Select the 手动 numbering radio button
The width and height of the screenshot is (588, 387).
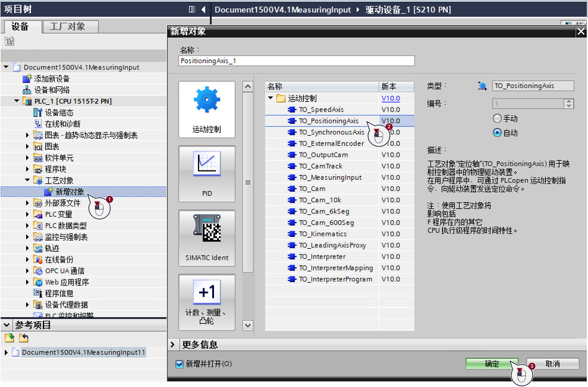click(497, 118)
